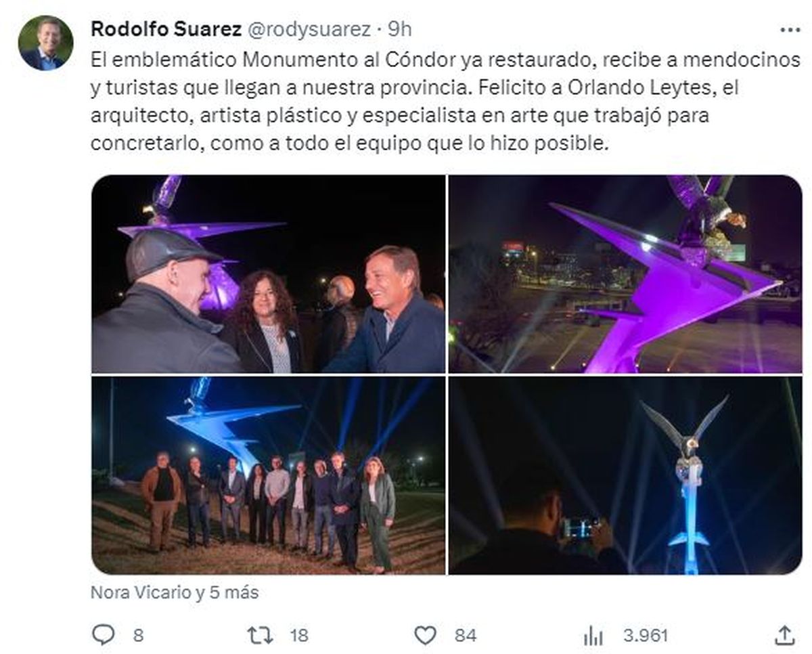Click the retweet count 18
The height and width of the screenshot is (654, 812).
298,635
